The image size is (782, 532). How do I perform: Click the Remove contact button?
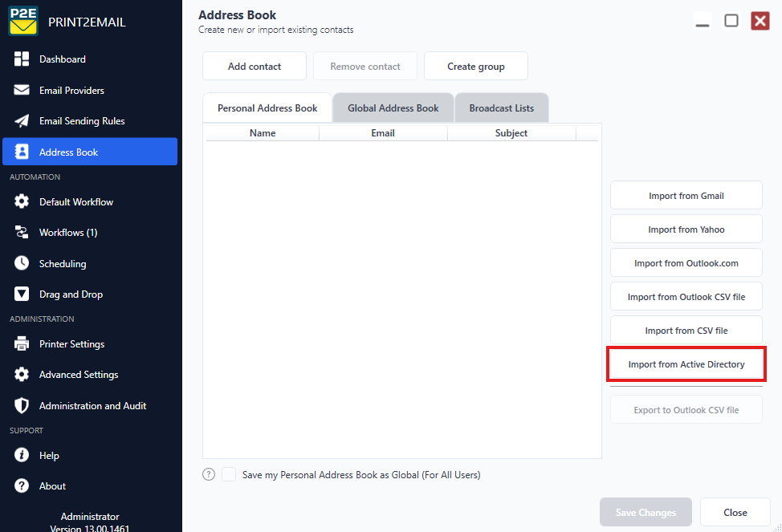(365, 66)
